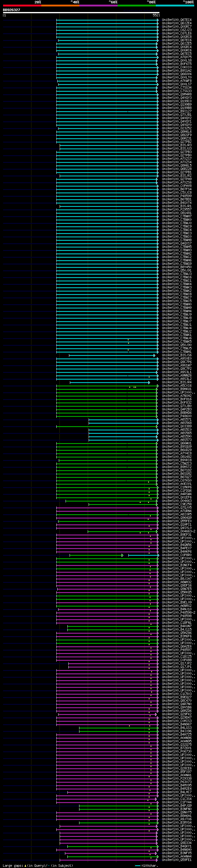Select the query name BB926327
Viewport: 197px width, 868px height.
point(11,10)
